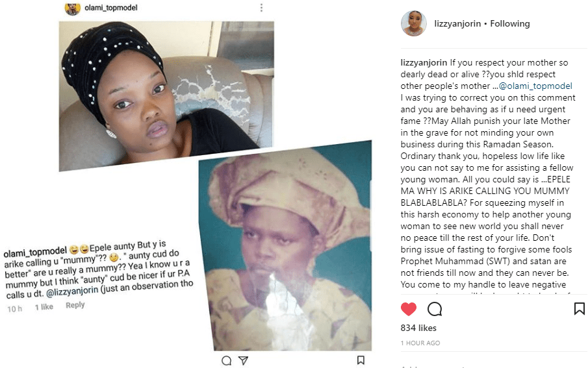Screen dimensions: 588x368
Task: Click lizzyanjorin username in post header
Action: (x=457, y=23)
